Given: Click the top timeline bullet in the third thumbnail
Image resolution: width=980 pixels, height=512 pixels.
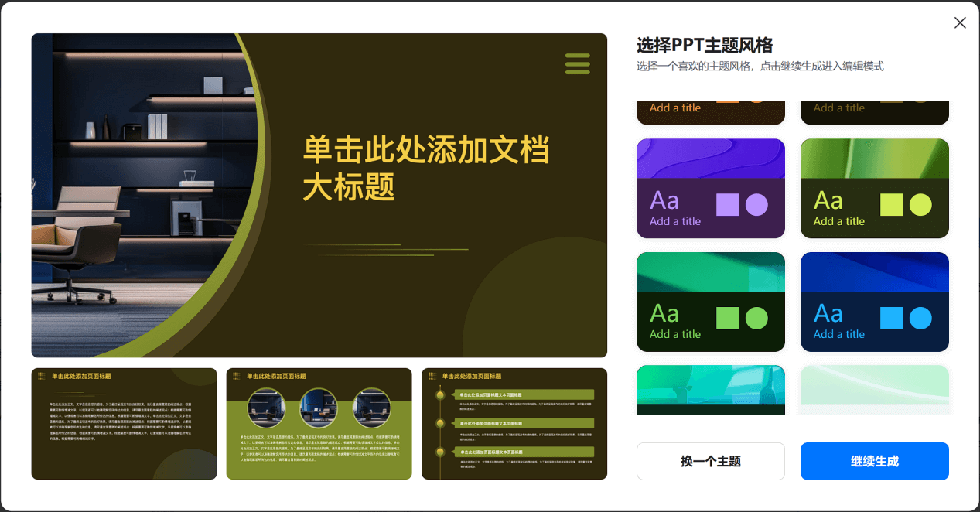Looking at the screenshot, I should tap(440, 394).
